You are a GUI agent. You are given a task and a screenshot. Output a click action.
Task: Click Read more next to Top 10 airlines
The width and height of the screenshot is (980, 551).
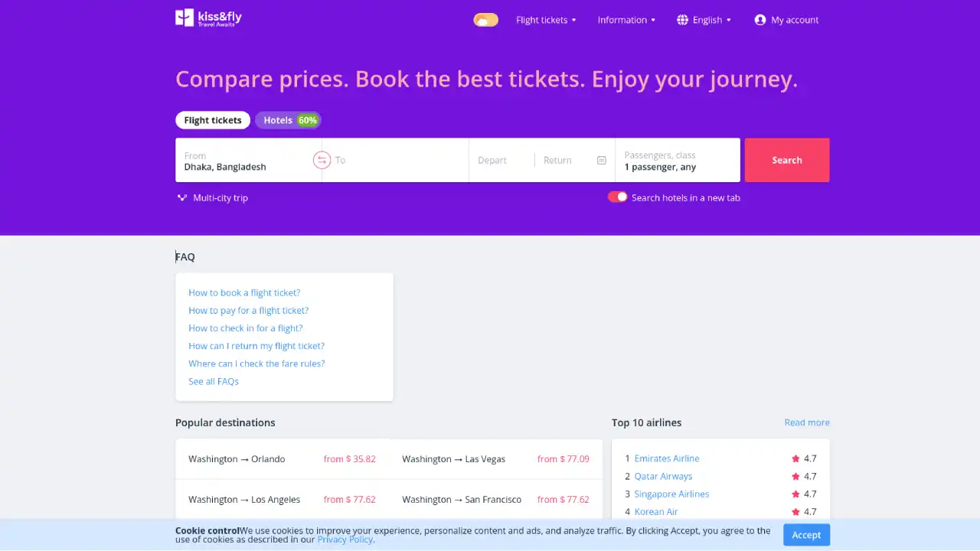tap(806, 422)
